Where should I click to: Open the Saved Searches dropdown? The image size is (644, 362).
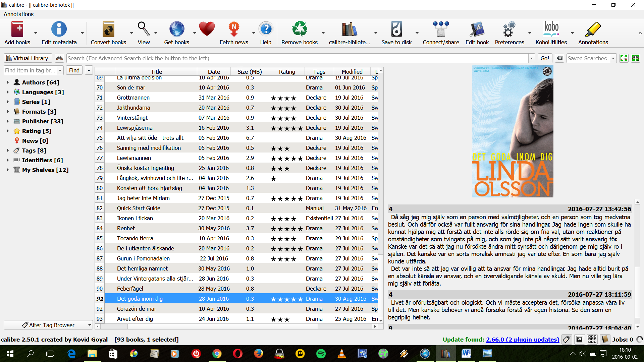click(613, 58)
